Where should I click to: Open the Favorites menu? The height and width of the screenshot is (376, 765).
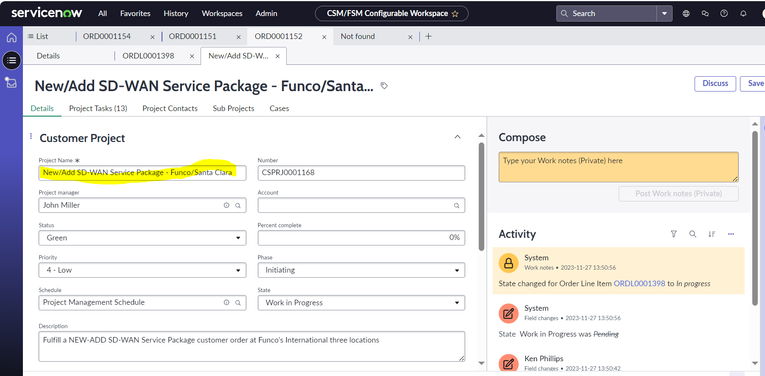136,14
